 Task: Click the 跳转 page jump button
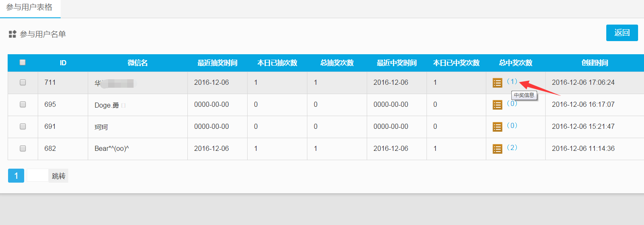coord(59,176)
